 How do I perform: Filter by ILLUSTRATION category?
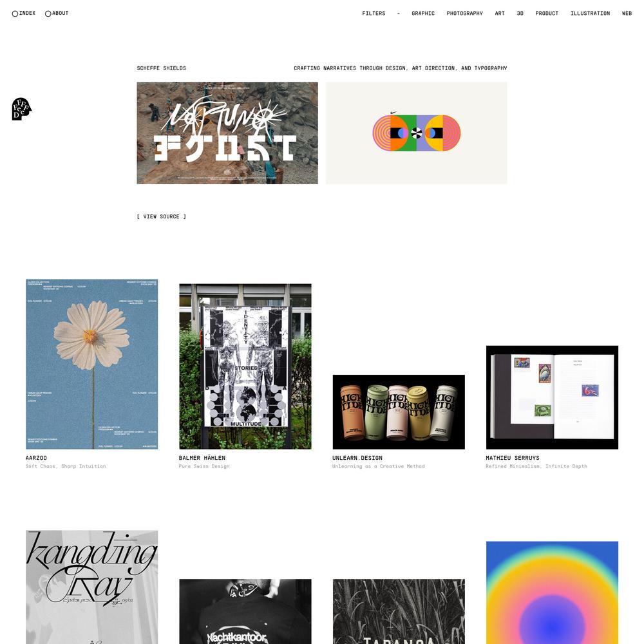tap(590, 13)
